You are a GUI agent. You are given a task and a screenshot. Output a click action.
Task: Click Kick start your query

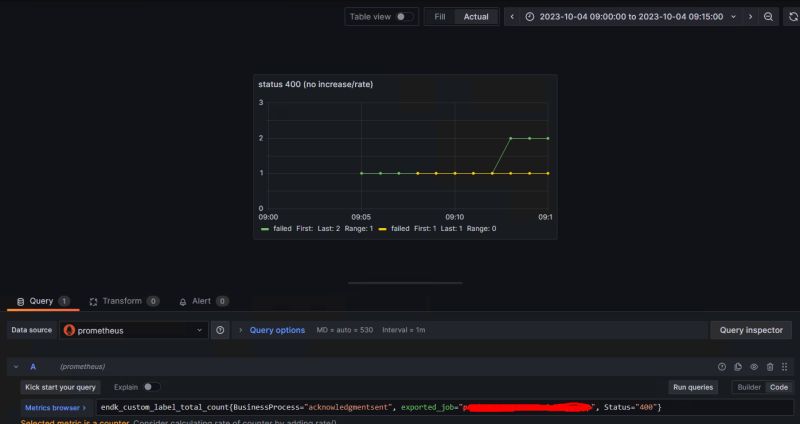tap(60, 387)
